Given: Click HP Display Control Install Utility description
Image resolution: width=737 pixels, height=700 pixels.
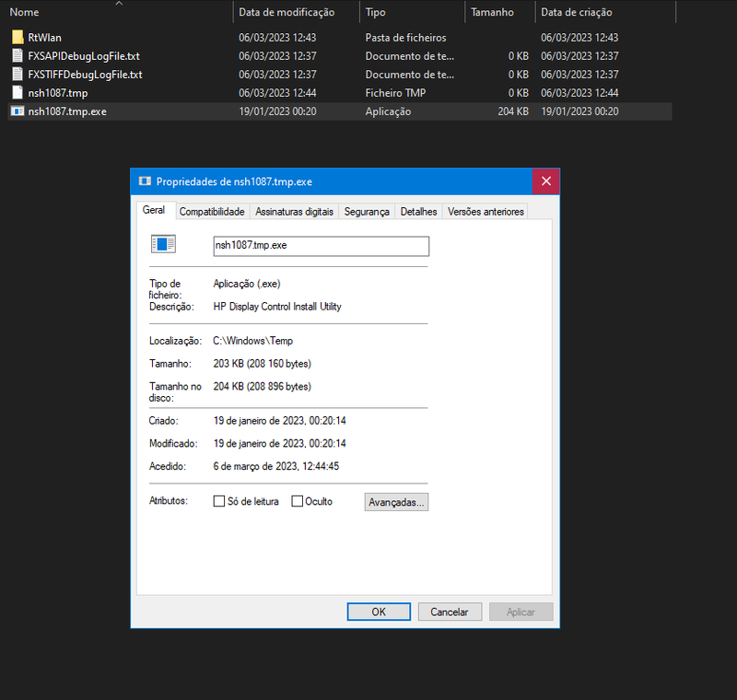Looking at the screenshot, I should pyautogui.click(x=277, y=307).
